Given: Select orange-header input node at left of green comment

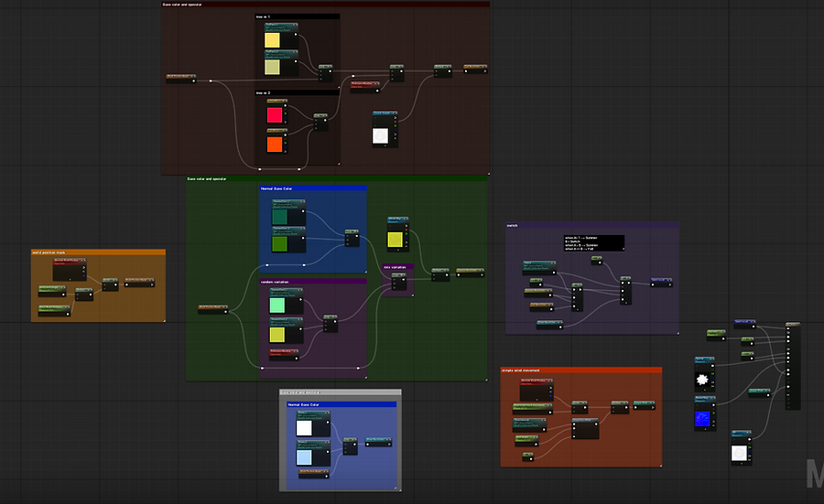Looking at the screenshot, I should coord(212,309).
